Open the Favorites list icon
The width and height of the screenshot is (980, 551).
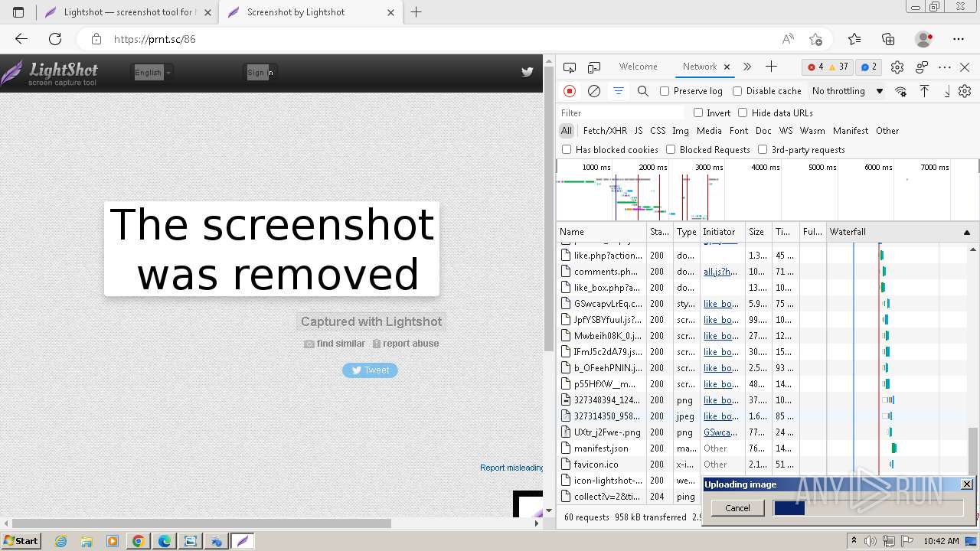point(854,39)
